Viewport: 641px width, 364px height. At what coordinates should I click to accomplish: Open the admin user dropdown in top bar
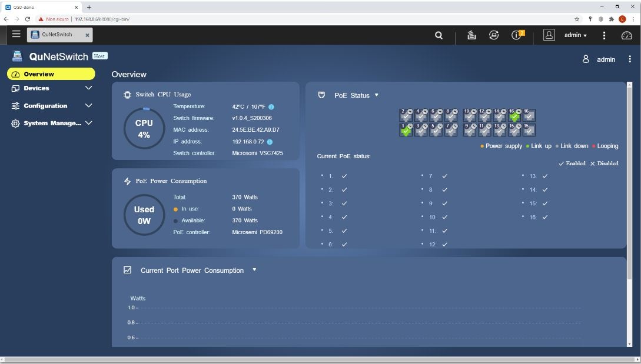coord(575,35)
